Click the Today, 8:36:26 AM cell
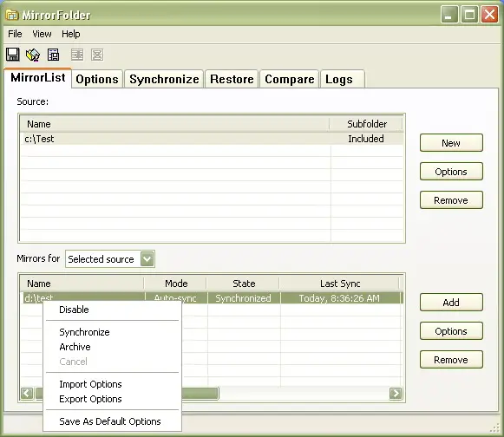Image resolution: width=504 pixels, height=437 pixels. 339,298
